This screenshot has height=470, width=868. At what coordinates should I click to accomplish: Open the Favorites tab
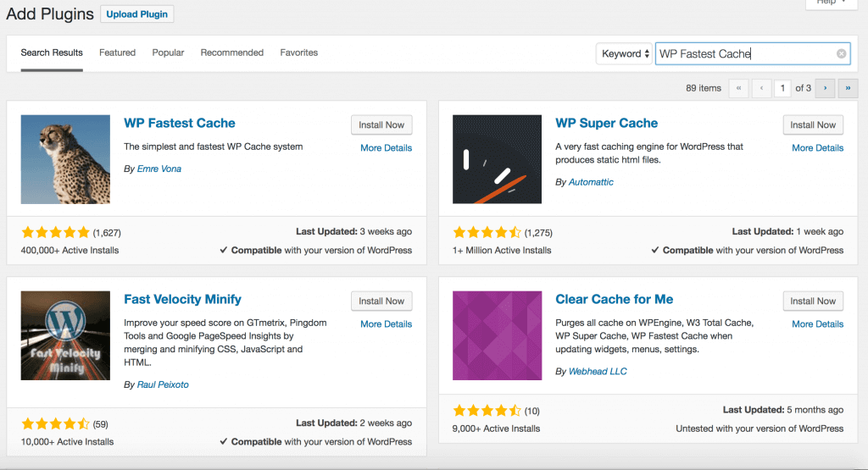(299, 53)
